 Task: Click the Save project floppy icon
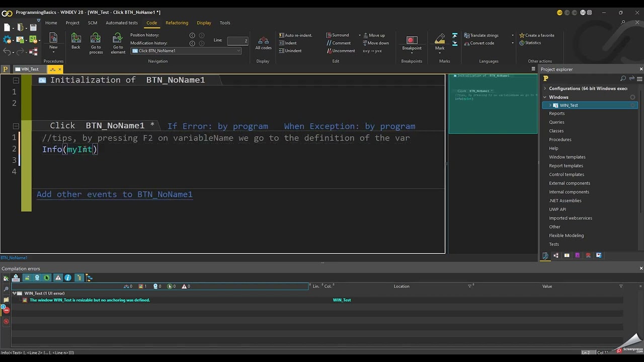tap(33, 28)
